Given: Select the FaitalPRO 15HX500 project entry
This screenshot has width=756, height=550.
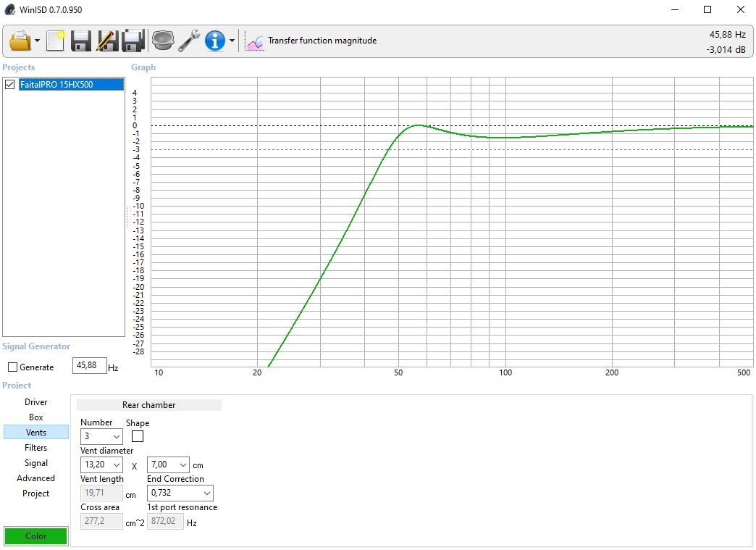Looking at the screenshot, I should (72, 85).
